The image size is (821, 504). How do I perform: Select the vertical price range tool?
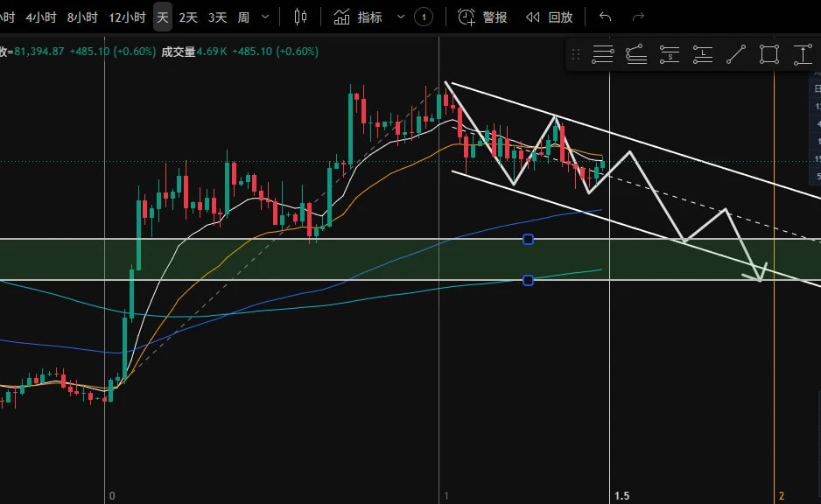tap(803, 54)
